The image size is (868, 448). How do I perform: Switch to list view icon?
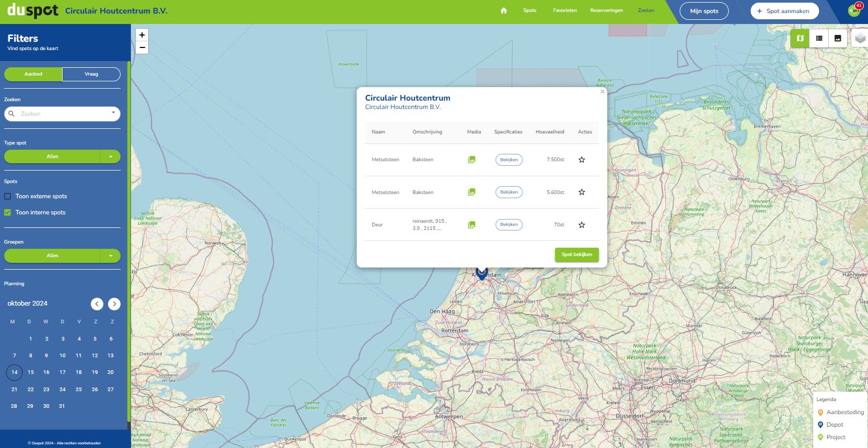(x=819, y=38)
